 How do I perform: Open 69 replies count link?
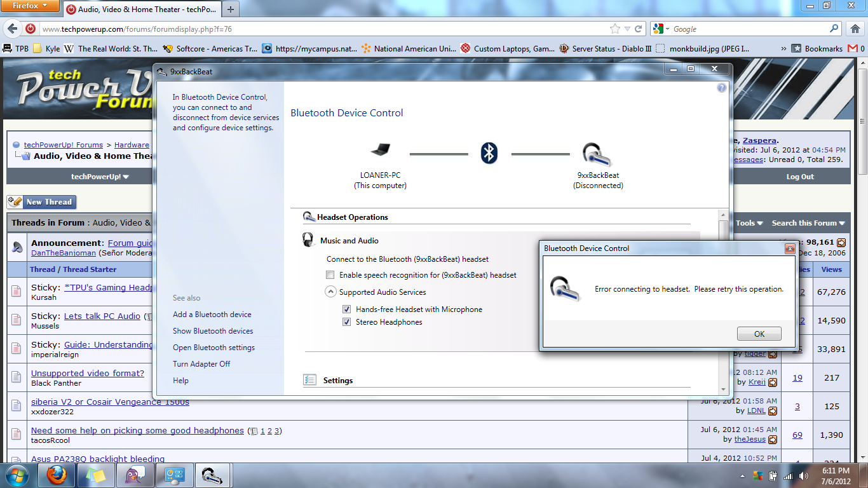(x=797, y=435)
